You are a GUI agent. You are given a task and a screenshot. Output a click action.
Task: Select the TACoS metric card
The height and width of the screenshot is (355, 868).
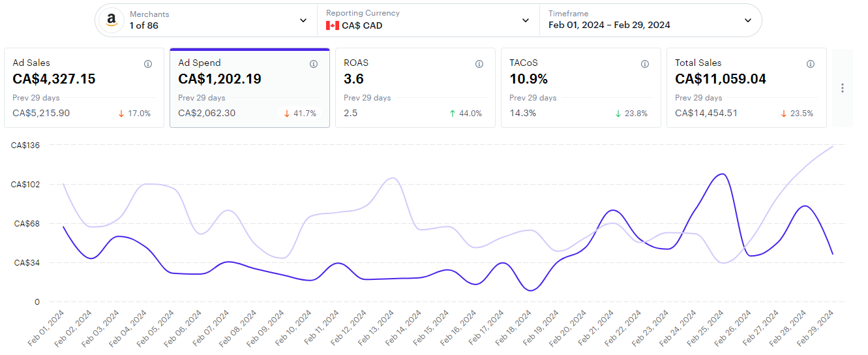(581, 88)
